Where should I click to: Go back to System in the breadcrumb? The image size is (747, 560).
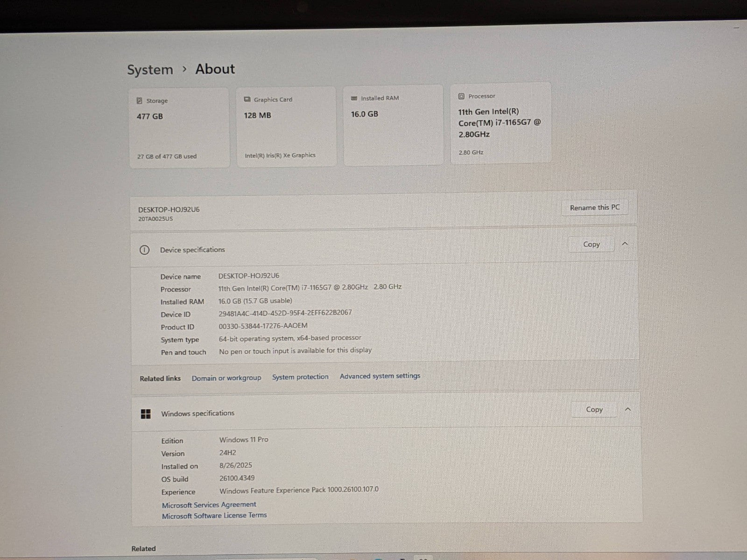pyautogui.click(x=150, y=70)
